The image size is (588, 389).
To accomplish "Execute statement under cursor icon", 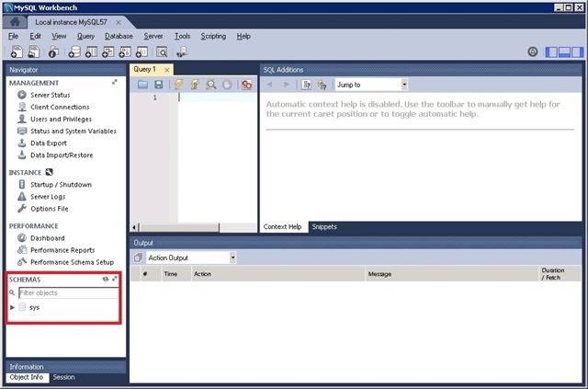I will [x=195, y=85].
